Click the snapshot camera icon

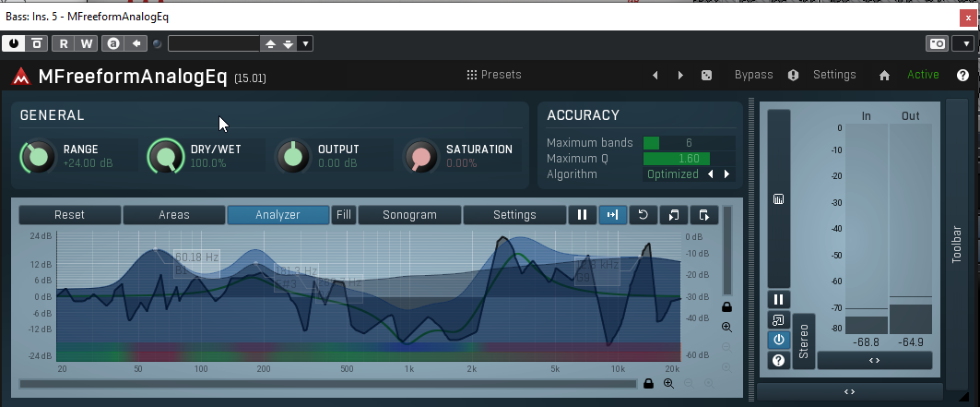pyautogui.click(x=937, y=43)
